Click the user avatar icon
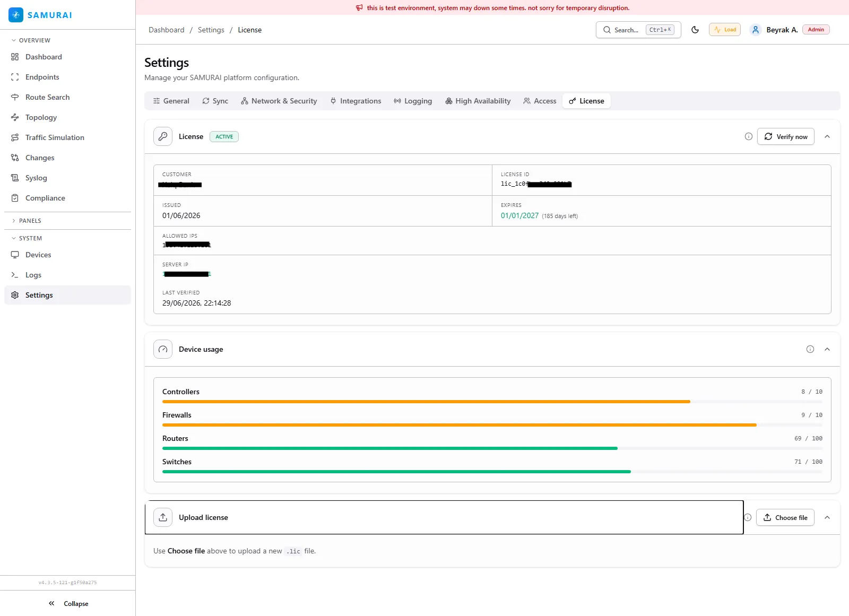This screenshot has height=616, width=849. click(x=756, y=30)
